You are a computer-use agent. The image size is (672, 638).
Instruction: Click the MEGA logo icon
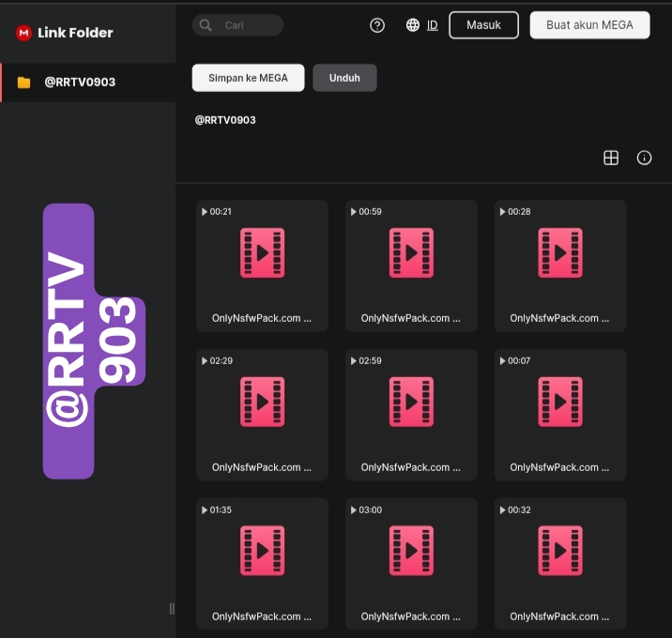tap(23, 33)
